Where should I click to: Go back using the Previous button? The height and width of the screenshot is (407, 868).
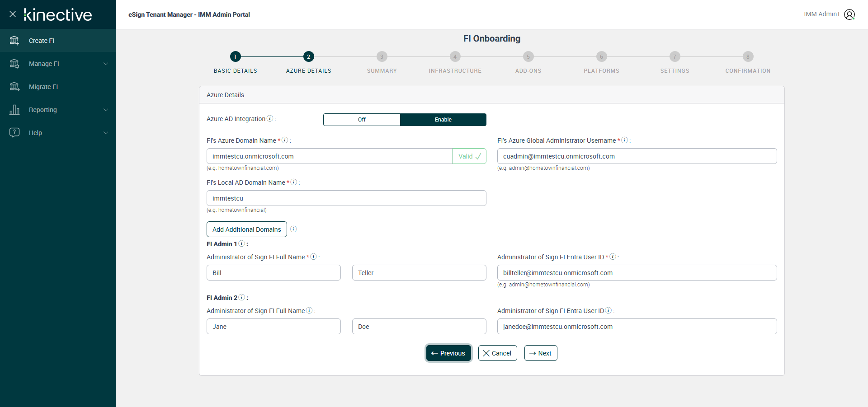pos(448,353)
